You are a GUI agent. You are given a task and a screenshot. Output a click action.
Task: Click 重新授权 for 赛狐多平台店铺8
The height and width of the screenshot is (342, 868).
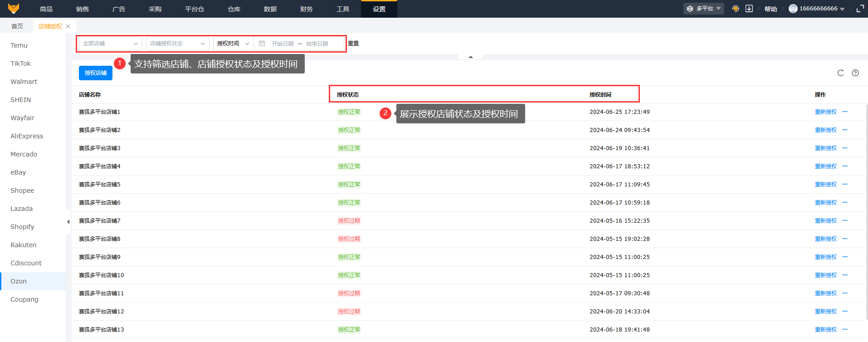point(826,239)
